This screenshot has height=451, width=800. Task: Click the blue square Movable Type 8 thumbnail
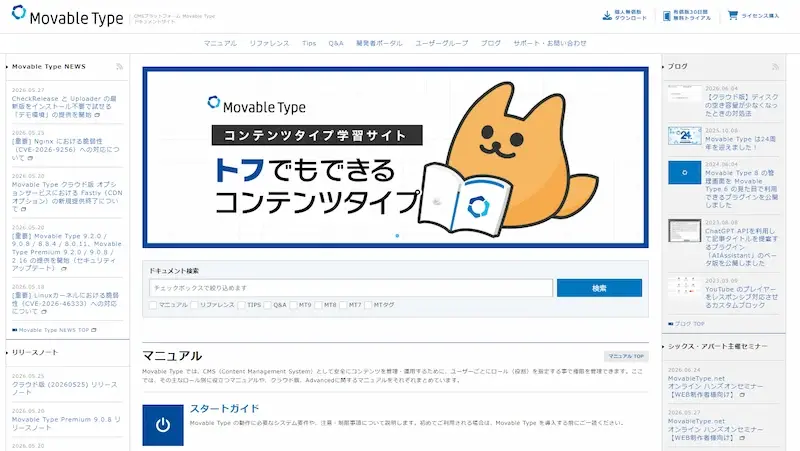coord(685,172)
